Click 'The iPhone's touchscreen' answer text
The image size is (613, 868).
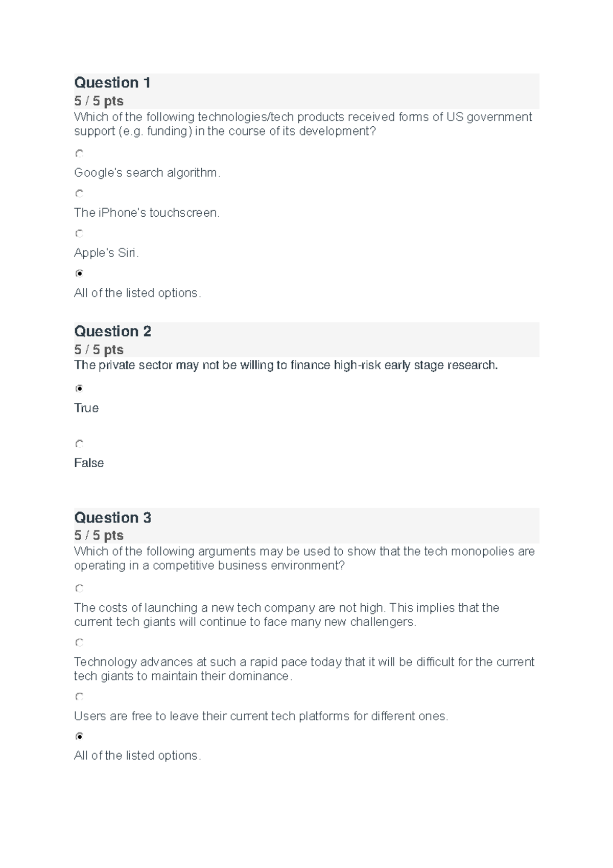click(147, 213)
